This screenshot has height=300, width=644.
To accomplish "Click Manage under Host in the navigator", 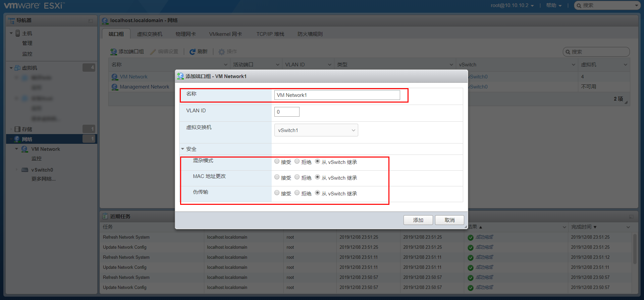I will (27, 43).
